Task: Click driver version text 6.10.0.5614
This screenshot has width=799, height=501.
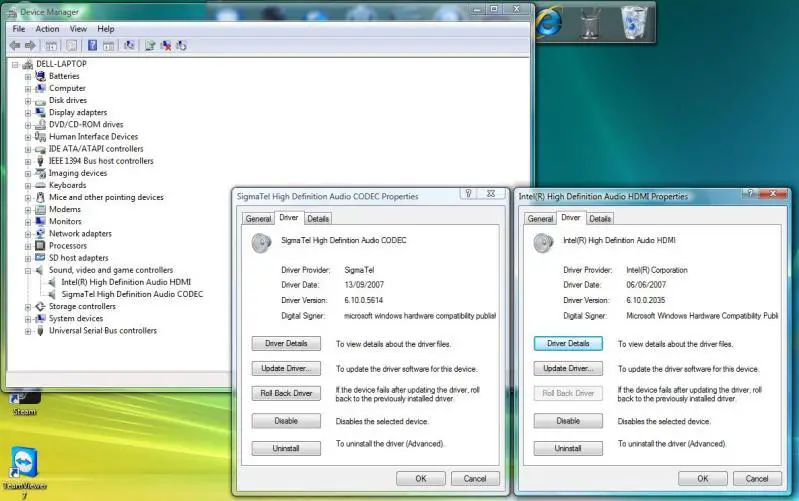Action: (363, 300)
